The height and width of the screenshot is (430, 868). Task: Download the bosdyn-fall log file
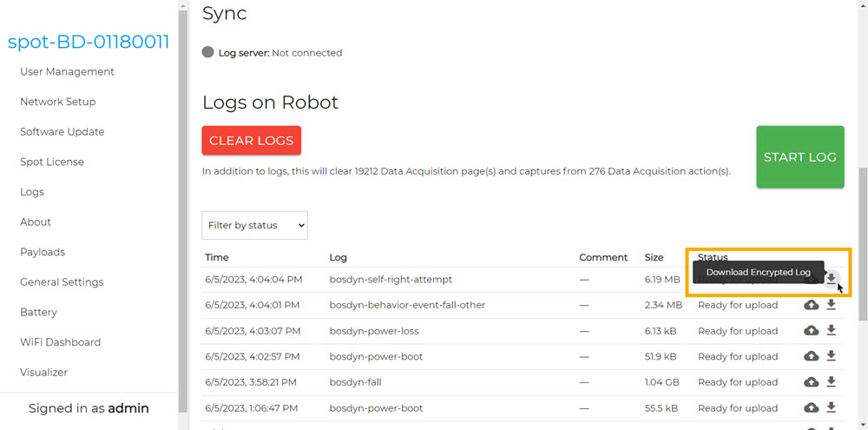(831, 382)
